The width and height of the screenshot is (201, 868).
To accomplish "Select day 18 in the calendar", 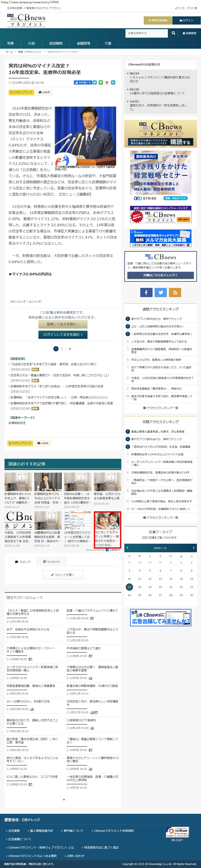I will pyautogui.click(x=139, y=587).
